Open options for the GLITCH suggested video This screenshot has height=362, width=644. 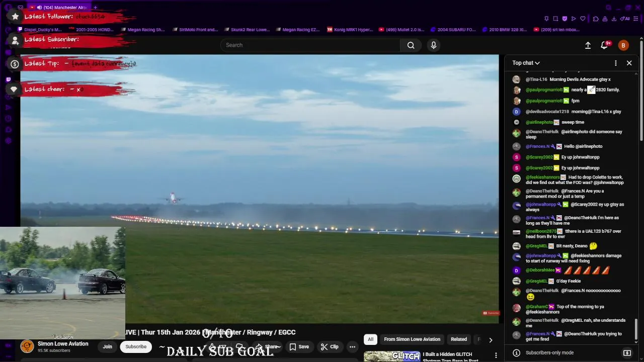pos(496,355)
